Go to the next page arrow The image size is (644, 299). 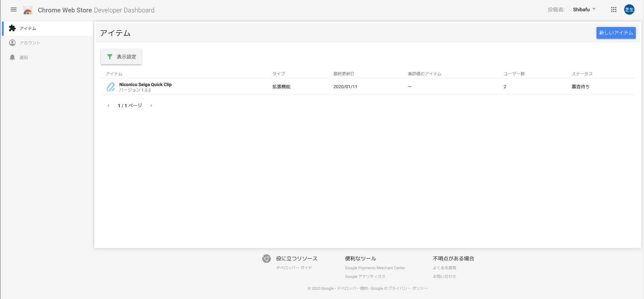151,106
